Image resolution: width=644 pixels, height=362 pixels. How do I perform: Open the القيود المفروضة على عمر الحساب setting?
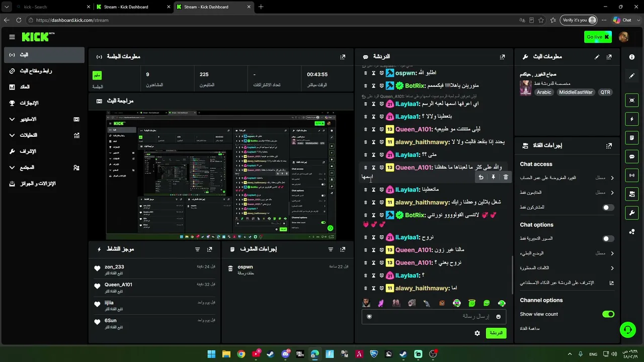pos(567,178)
